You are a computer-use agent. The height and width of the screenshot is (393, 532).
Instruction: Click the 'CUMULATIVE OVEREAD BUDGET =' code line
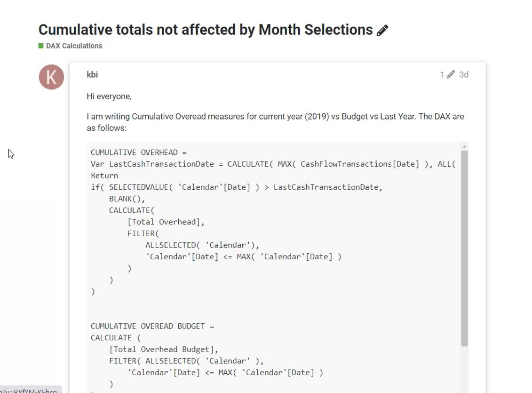[x=152, y=326]
